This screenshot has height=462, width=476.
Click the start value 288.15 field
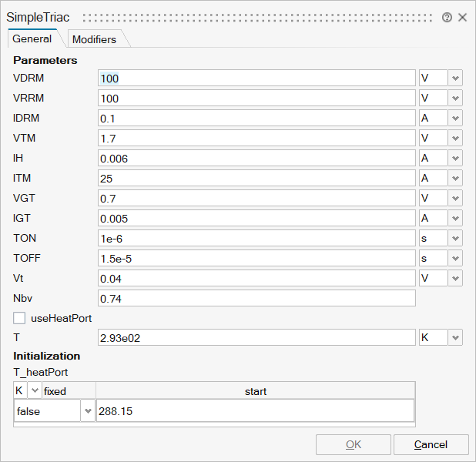254,411
